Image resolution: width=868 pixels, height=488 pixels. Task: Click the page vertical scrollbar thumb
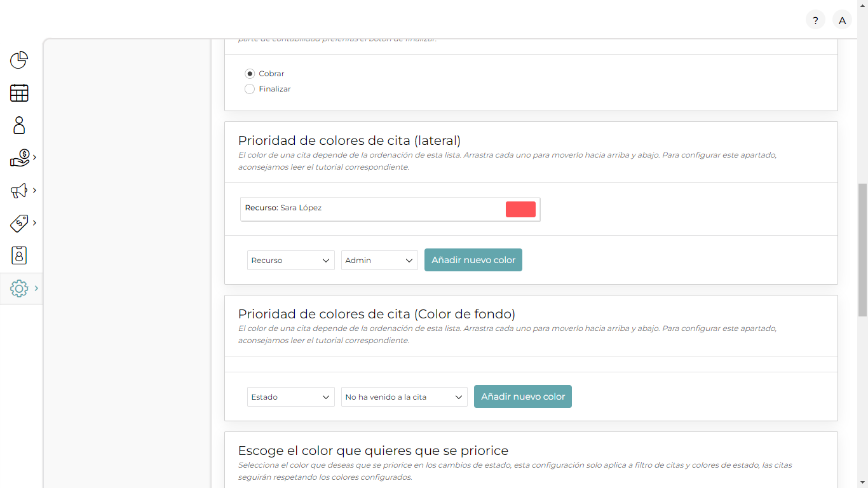coord(862,250)
